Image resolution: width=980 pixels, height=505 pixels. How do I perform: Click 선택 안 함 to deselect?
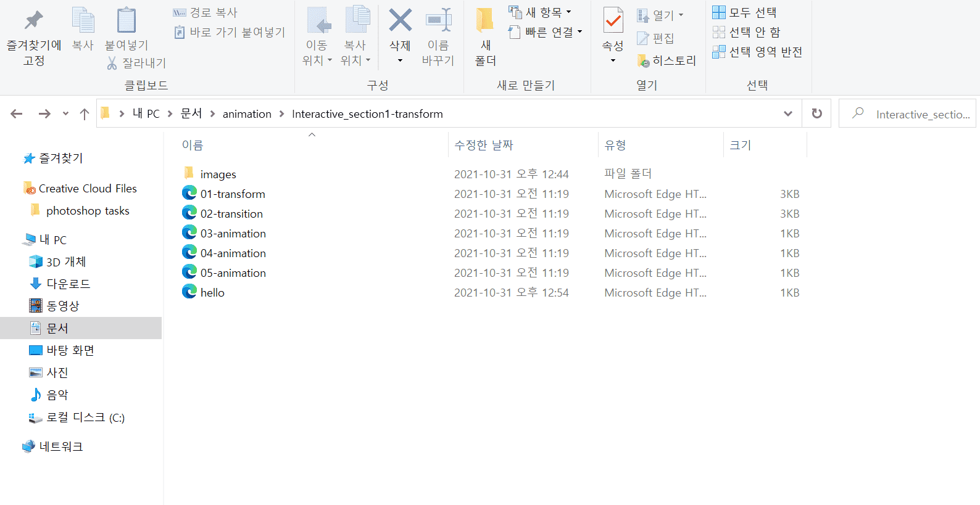coord(747,32)
